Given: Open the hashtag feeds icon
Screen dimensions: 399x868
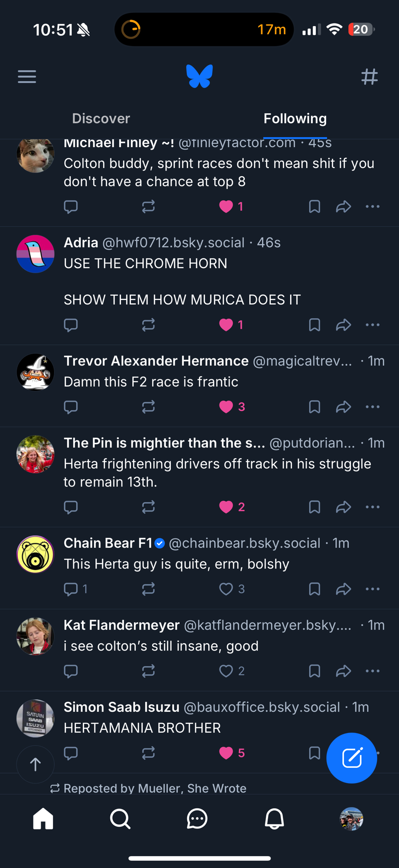Looking at the screenshot, I should (370, 77).
